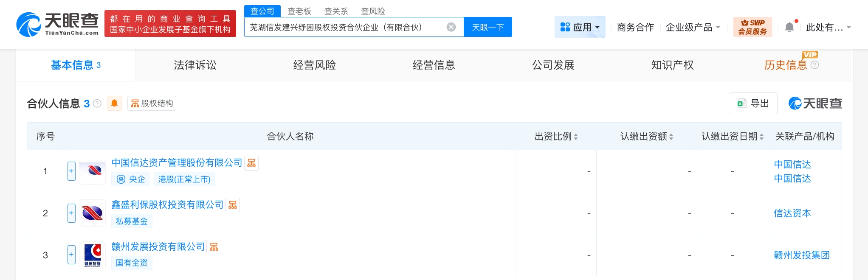
Task: Open equity structure icon next to 鑫盛利保股权投资有限公司
Action: pos(233,205)
